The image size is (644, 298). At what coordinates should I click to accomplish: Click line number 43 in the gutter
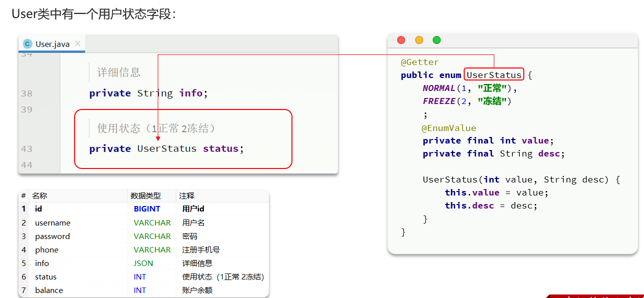pos(27,149)
